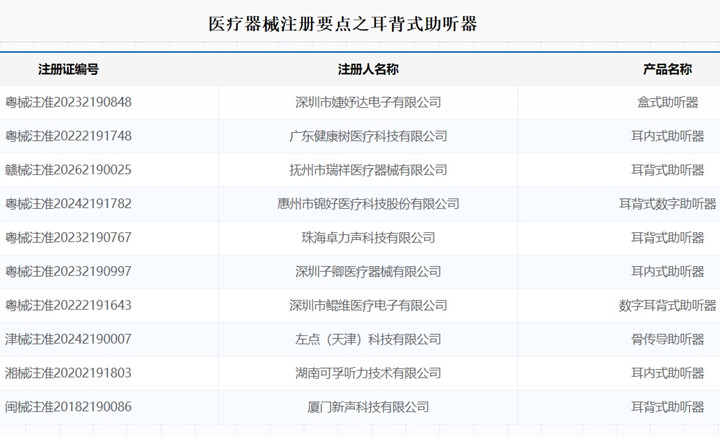Click registrant 抚州市瑞祥医疗器械有限公司
This screenshot has width=720, height=436.
coord(368,170)
